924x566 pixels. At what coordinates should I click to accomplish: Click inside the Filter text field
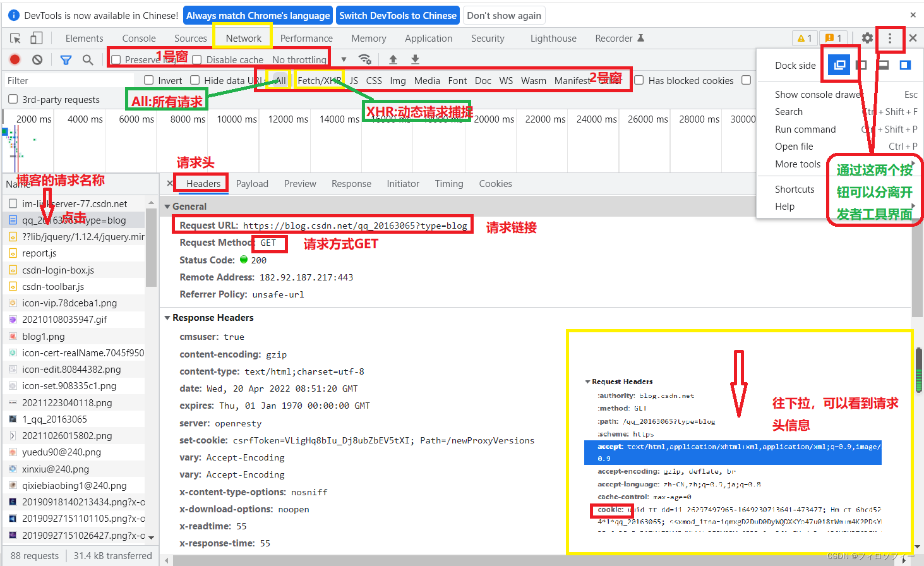pyautogui.click(x=69, y=80)
